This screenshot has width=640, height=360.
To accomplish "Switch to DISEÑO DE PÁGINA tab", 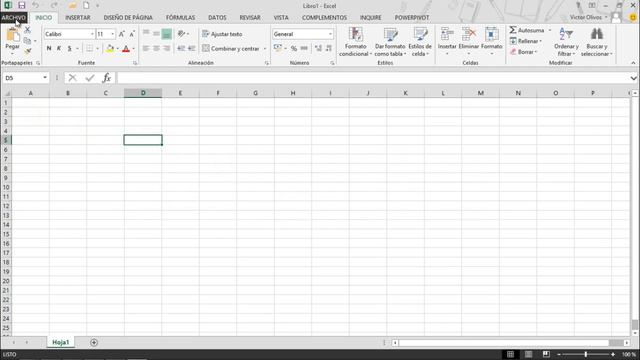I will point(128,18).
